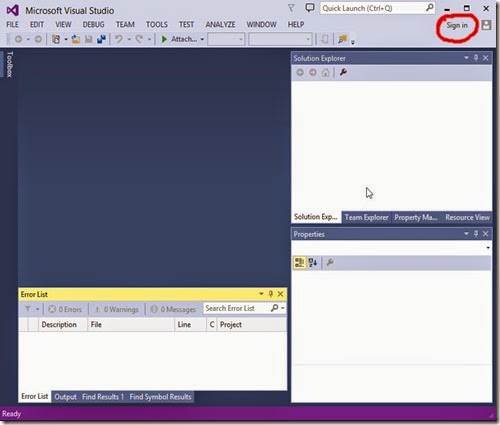
Task: Click the Navigate Forward toolbar icon
Action: tap(38, 39)
